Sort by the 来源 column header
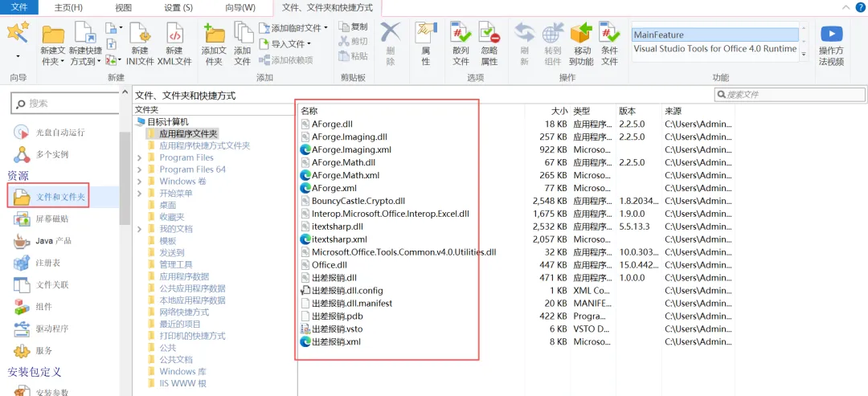 (x=674, y=111)
